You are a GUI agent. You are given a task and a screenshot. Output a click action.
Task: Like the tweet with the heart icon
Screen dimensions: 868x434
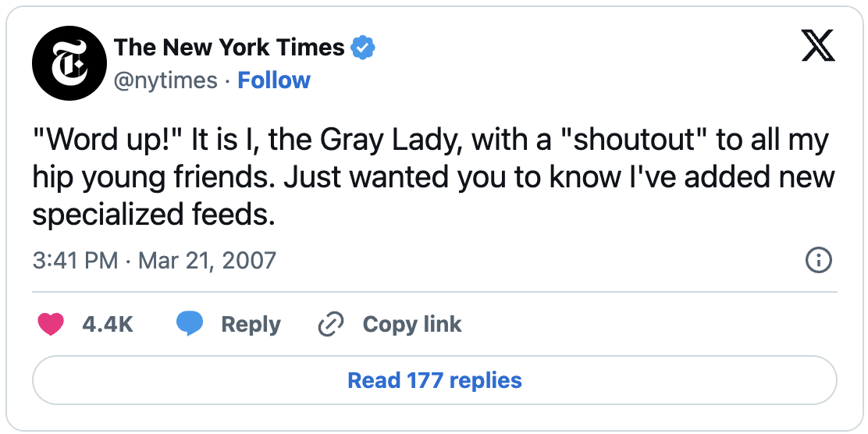click(51, 325)
